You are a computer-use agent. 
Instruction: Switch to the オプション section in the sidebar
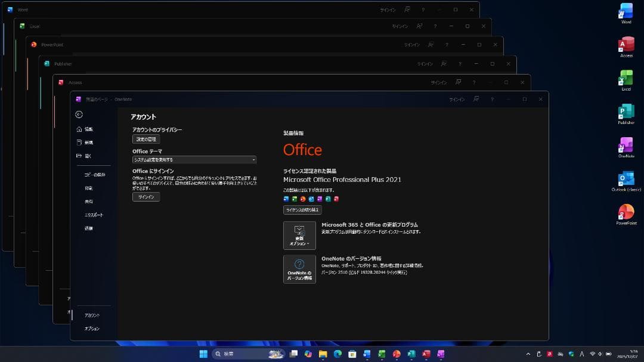93,329
